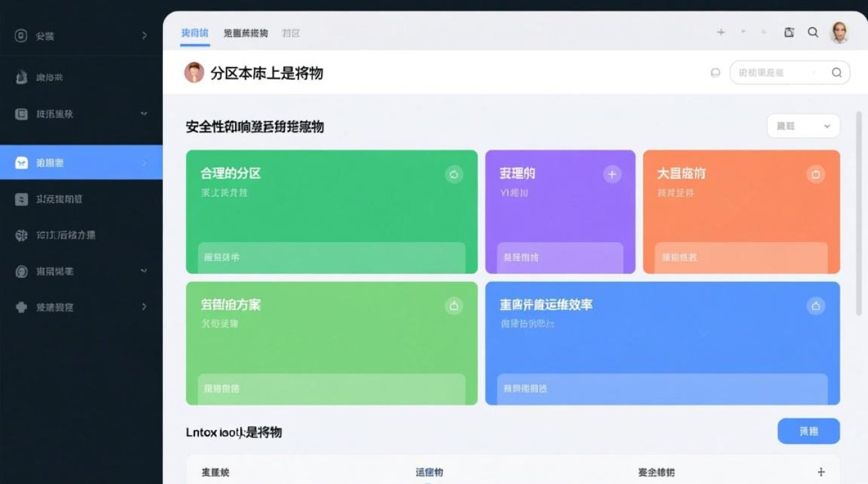This screenshot has width=868, height=484.
Task: Expand the third sidebar item's down chevron
Action: [x=144, y=114]
